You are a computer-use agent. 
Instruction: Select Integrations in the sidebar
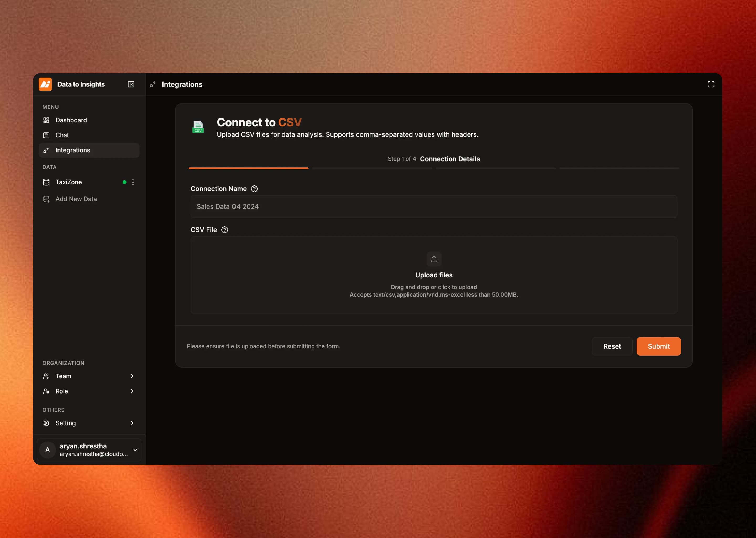[x=89, y=151]
